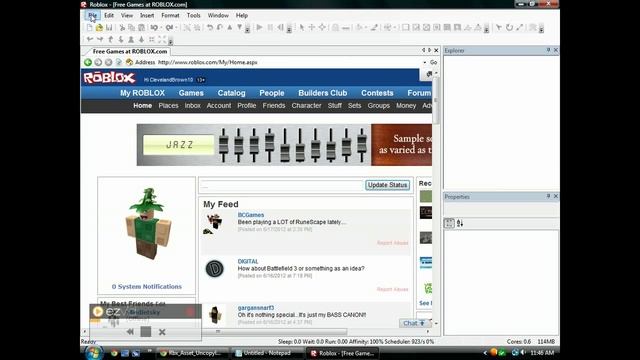Click the Windows Start orb
This screenshot has height=360, width=640.
tap(93, 353)
